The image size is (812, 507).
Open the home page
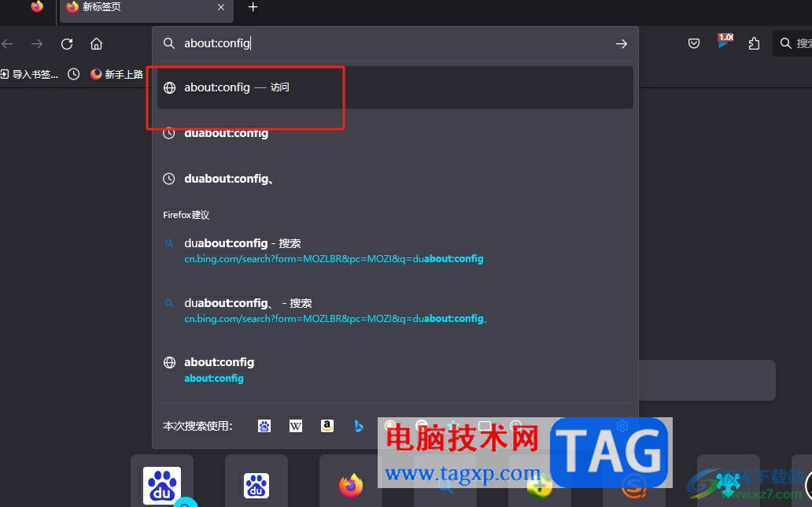coord(96,44)
